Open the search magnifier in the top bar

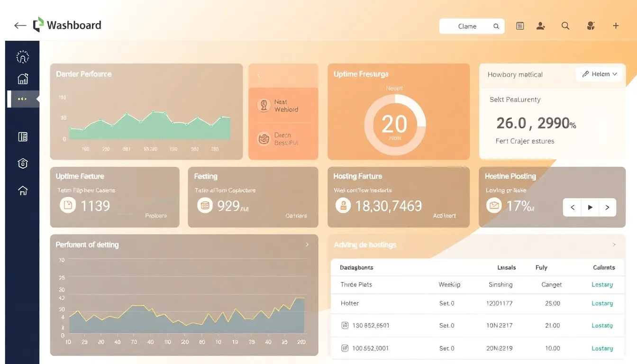click(x=565, y=26)
